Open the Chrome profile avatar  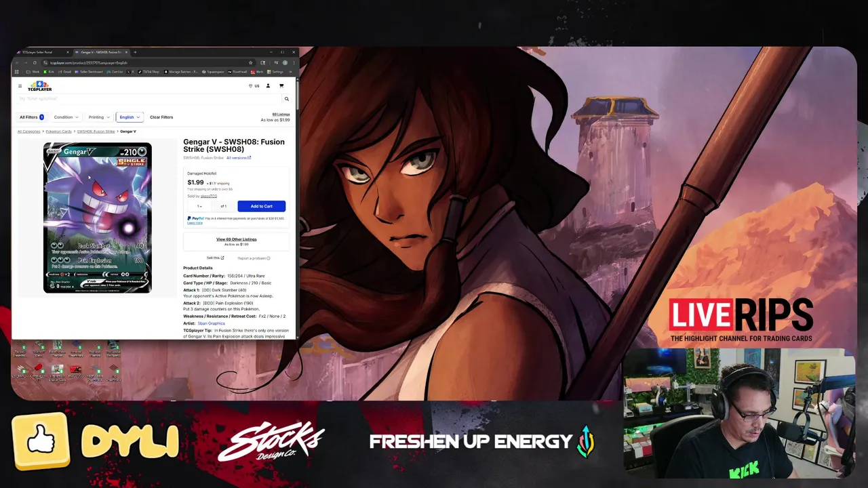click(285, 63)
